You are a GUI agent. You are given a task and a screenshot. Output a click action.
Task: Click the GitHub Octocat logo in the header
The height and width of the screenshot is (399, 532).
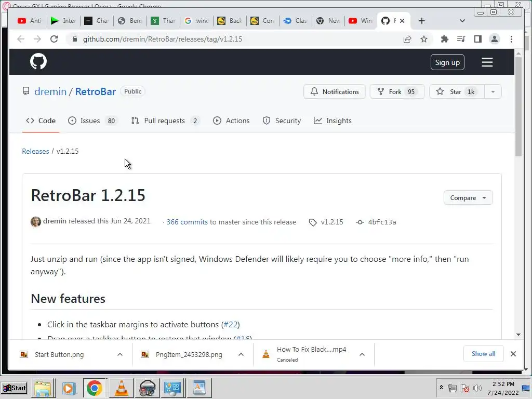tap(38, 61)
